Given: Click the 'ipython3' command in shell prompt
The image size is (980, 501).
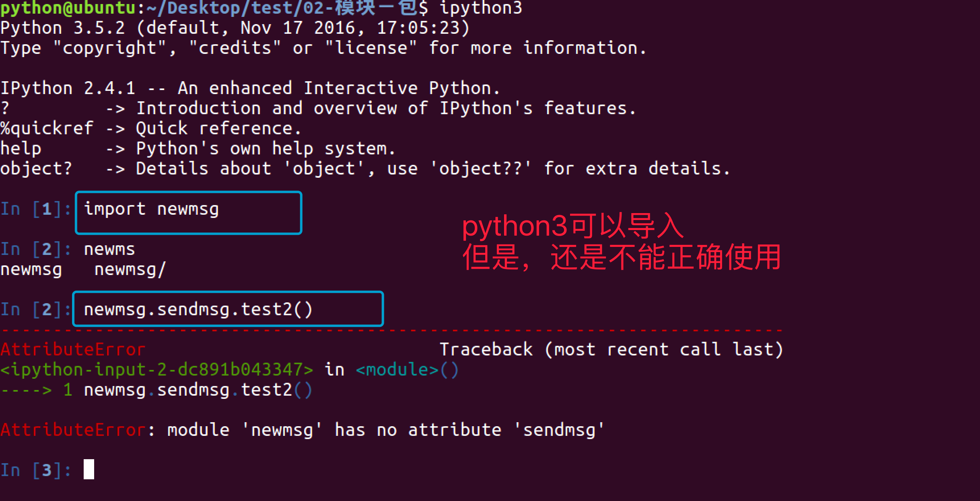Looking at the screenshot, I should [x=481, y=8].
